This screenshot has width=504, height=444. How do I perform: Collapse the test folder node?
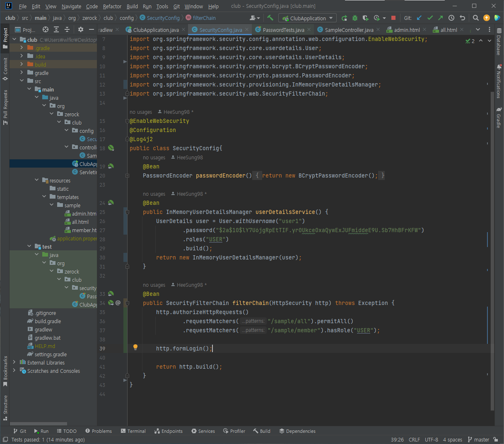29,247
